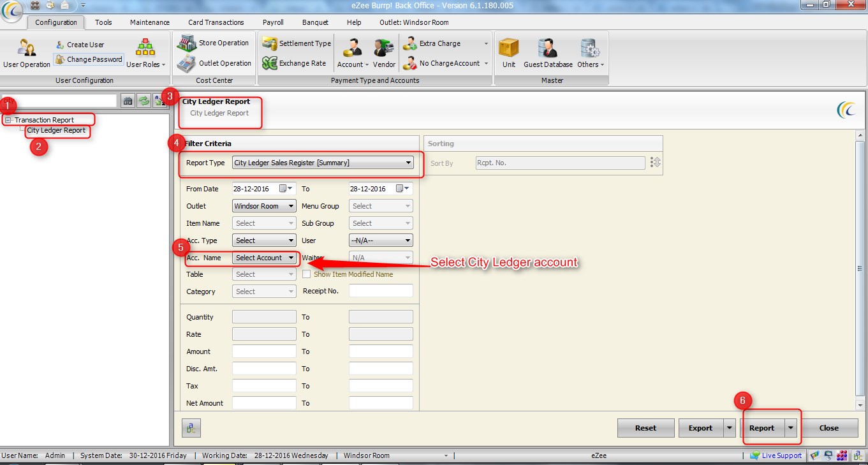Click the Receipt No. input field
This screenshot has width=868, height=465.
pyautogui.click(x=381, y=291)
